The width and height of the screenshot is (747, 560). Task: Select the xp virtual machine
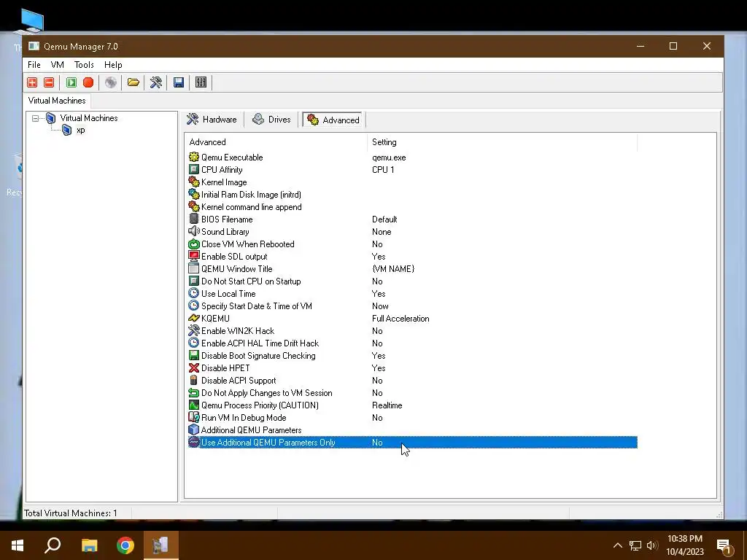pos(80,130)
